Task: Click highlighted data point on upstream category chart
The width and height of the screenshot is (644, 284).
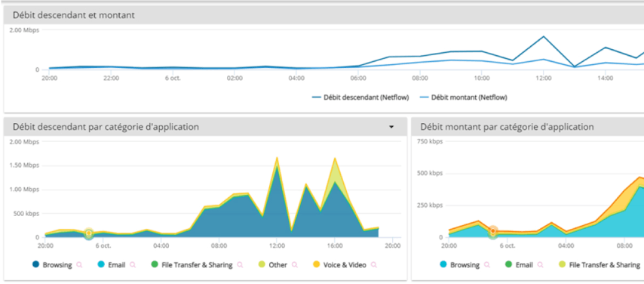Action: point(493,231)
